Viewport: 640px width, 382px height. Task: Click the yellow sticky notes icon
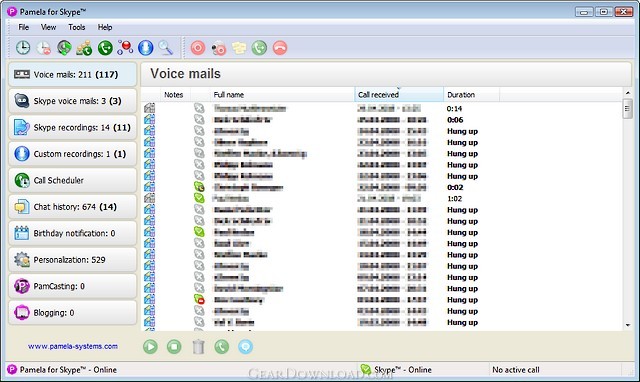tap(239, 48)
